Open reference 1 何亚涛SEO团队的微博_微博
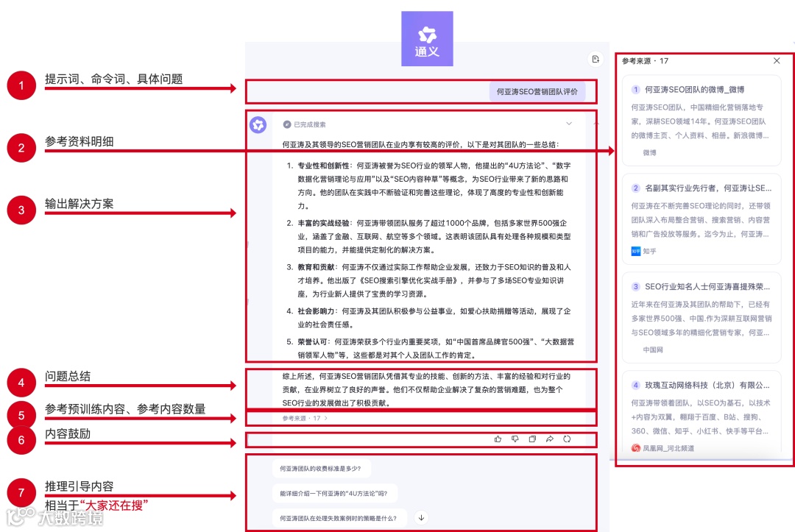 tap(702, 120)
